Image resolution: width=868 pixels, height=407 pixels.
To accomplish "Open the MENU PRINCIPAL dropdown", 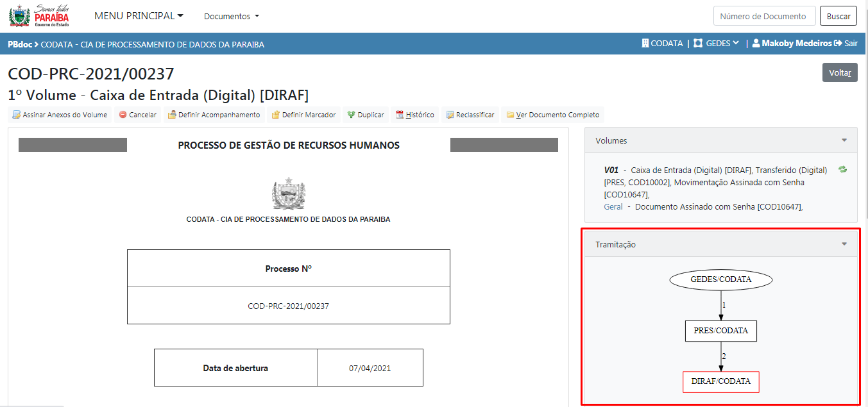I will [x=139, y=16].
